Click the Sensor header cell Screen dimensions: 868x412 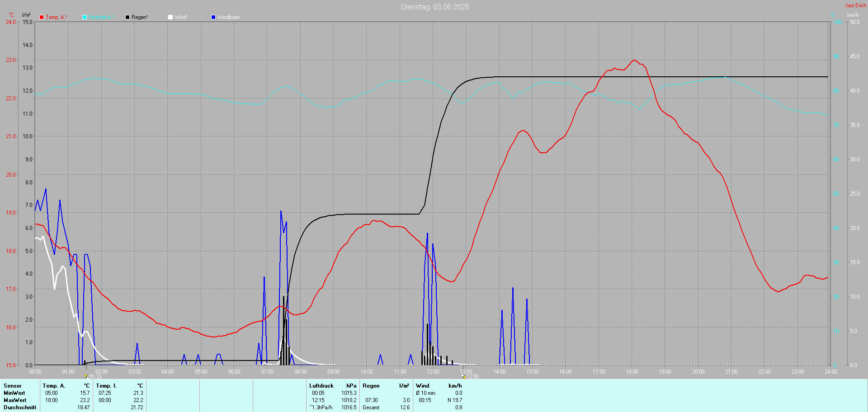click(13, 386)
